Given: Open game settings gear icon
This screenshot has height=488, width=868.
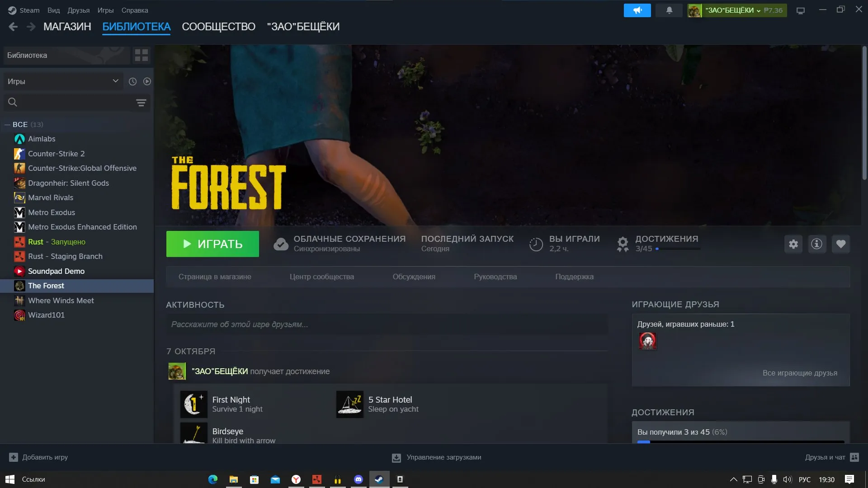Looking at the screenshot, I should click(x=793, y=244).
